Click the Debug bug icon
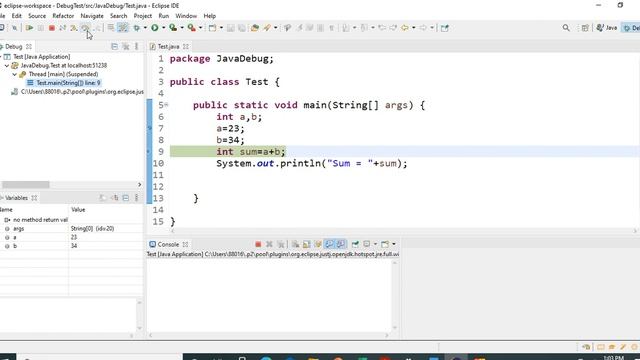 tap(136, 28)
